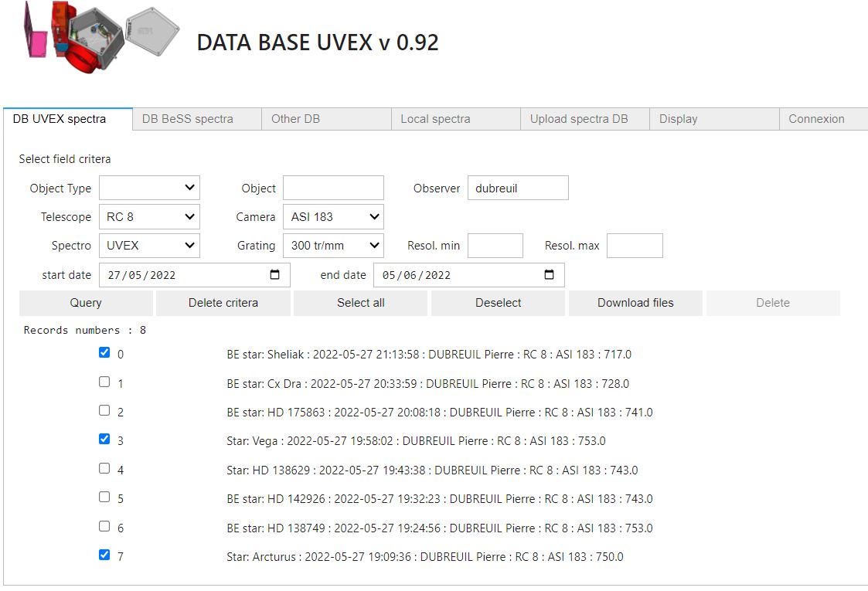Open the start date calendar picker icon
The image size is (868, 591).
point(274,275)
